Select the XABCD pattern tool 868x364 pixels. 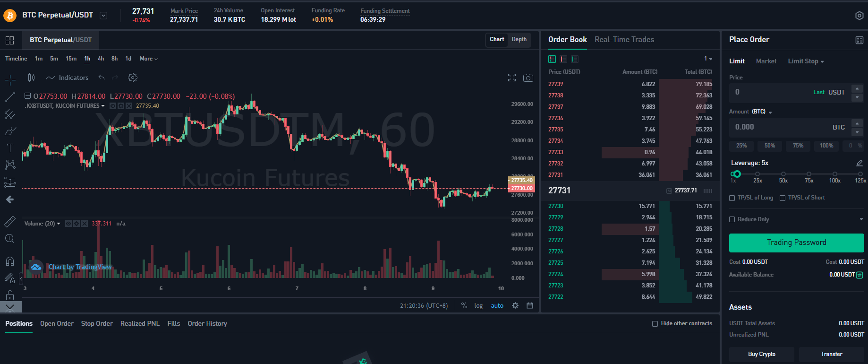point(10,165)
